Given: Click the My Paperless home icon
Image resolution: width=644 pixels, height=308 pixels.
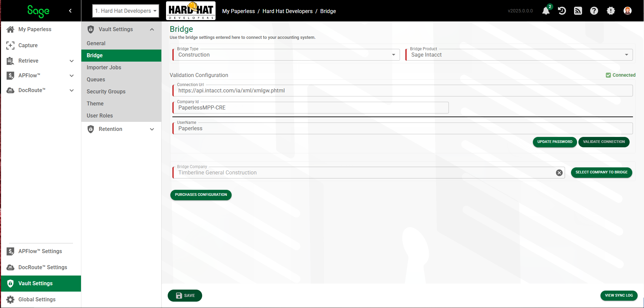Looking at the screenshot, I should pyautogui.click(x=10, y=29).
